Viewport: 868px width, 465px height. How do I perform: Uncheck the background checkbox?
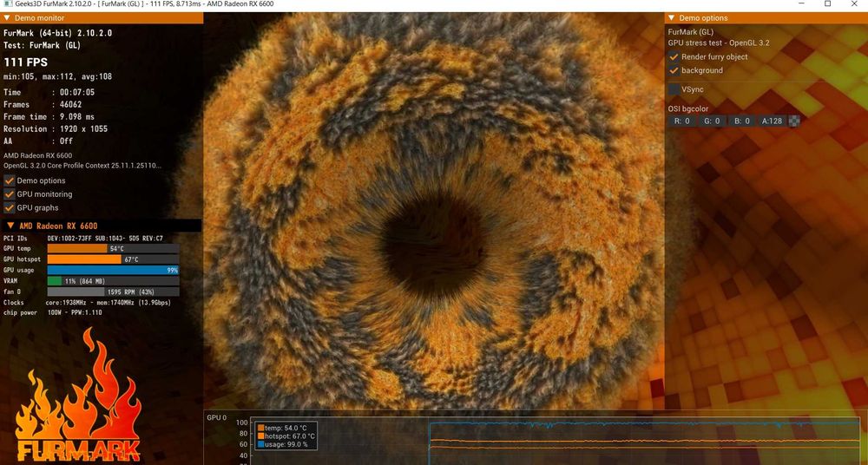point(674,70)
